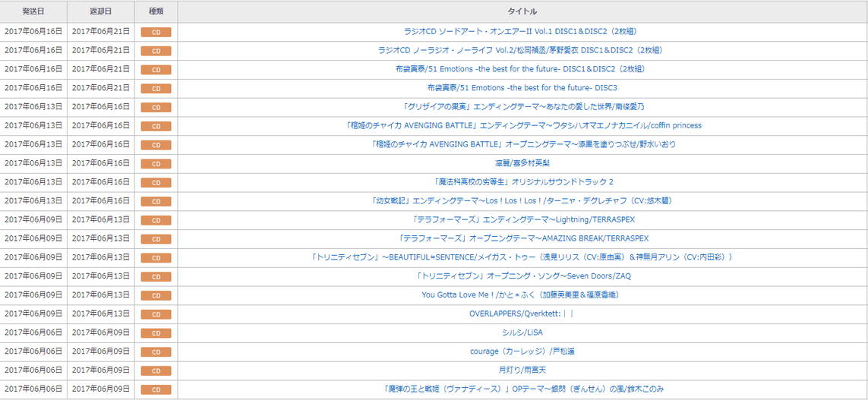Click CD badge in BEAUTIFUL≒SENTENCE row
868x400 pixels.
pyautogui.click(x=156, y=258)
